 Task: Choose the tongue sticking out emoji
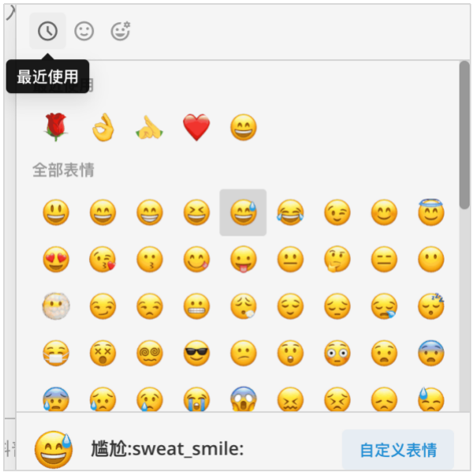click(244, 259)
